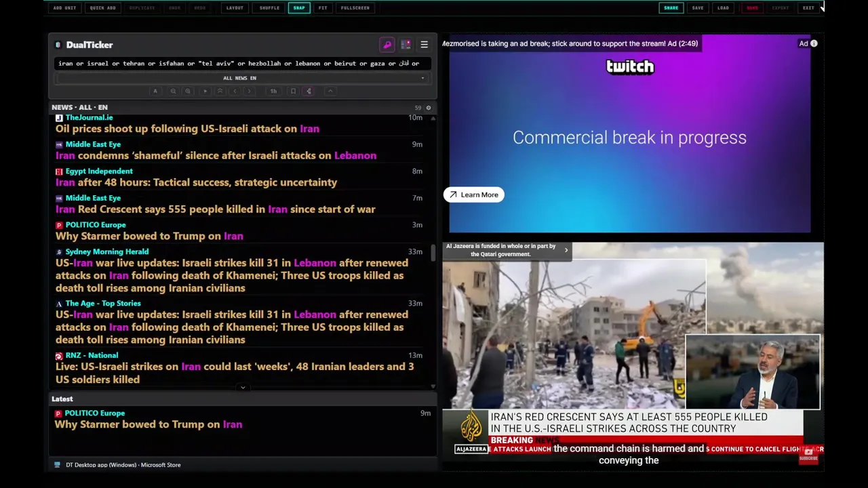Open DT Desktop app Microsoft Store link
The height and width of the screenshot is (488, 868).
(123, 465)
